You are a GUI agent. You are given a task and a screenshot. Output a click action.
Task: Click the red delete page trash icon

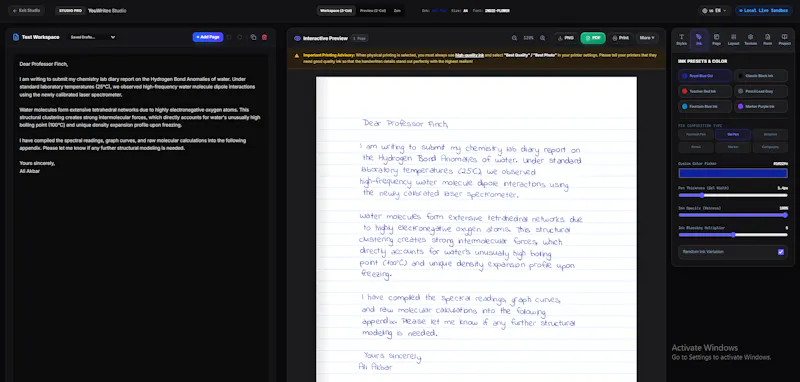(264, 37)
